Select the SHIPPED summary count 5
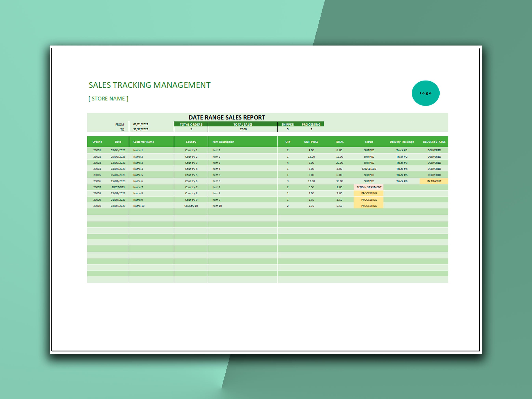Screen dimensions: 532x399 (287, 129)
